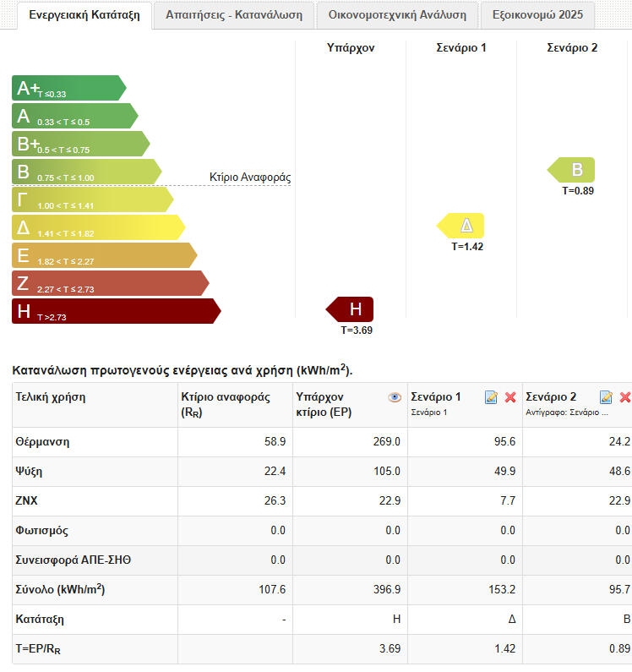Toggle the eye icon for Υπάρχον κτίριο
The image size is (632, 672).
pos(395,397)
